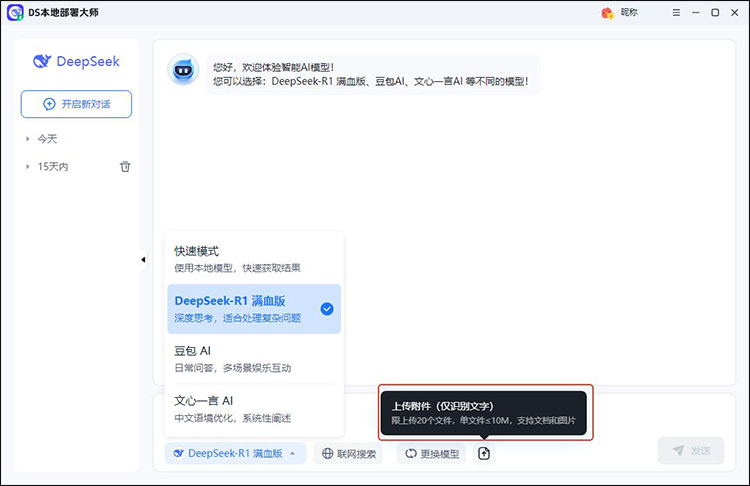The height and width of the screenshot is (486, 750).
Task: Click the DeepSeek whale logo in sidebar
Action: (42, 61)
